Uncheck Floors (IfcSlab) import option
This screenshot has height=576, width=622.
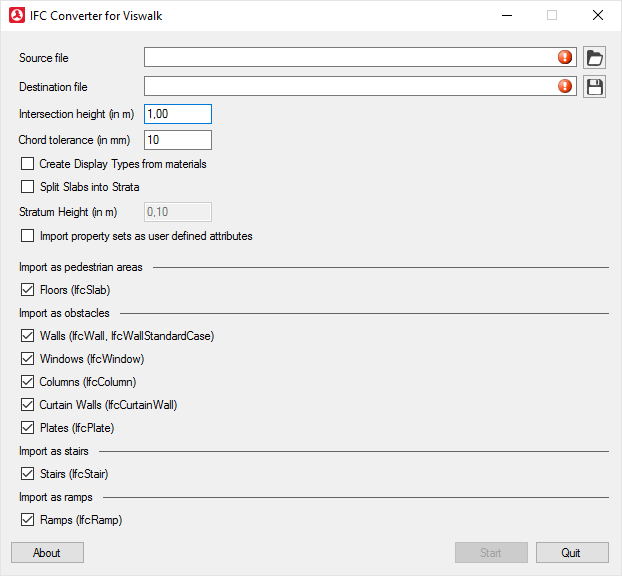pos(28,290)
